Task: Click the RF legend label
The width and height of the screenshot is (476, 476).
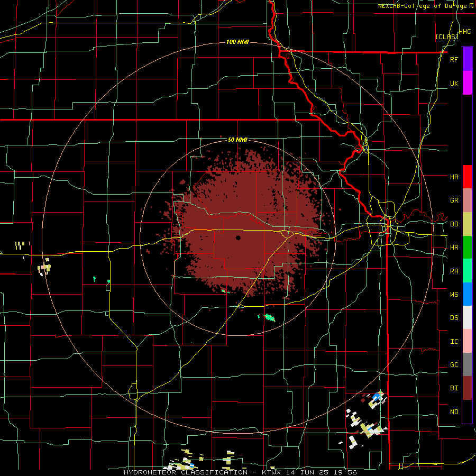Action: (x=454, y=59)
